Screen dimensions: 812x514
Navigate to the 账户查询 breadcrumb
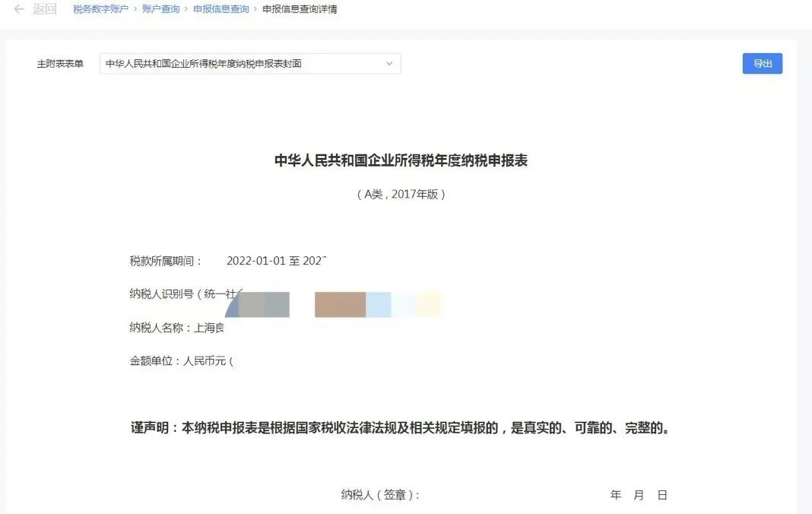(160, 9)
